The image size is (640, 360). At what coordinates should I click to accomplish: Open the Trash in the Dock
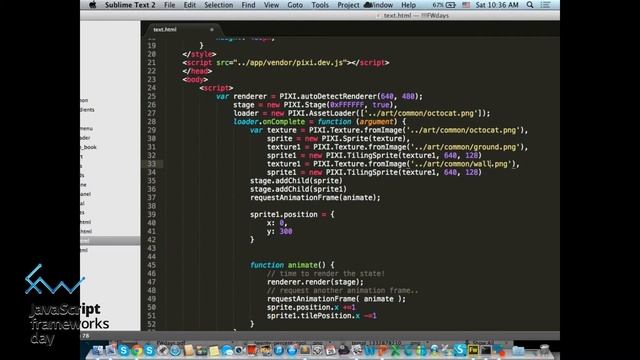click(544, 350)
